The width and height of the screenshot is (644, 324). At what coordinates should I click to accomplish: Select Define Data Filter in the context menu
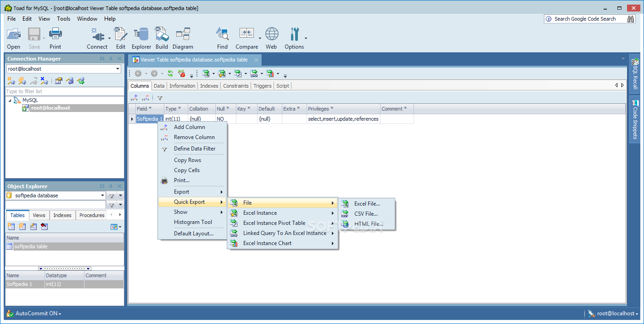click(x=192, y=149)
